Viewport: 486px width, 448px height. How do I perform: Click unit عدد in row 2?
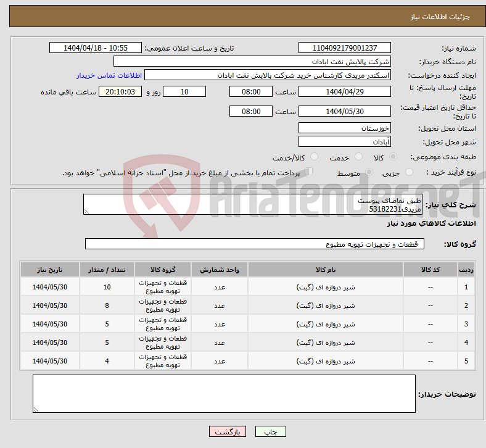coord(220,305)
